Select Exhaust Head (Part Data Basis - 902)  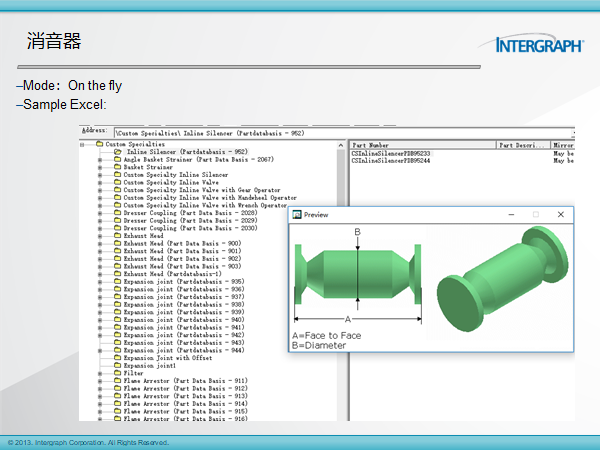coord(182,259)
